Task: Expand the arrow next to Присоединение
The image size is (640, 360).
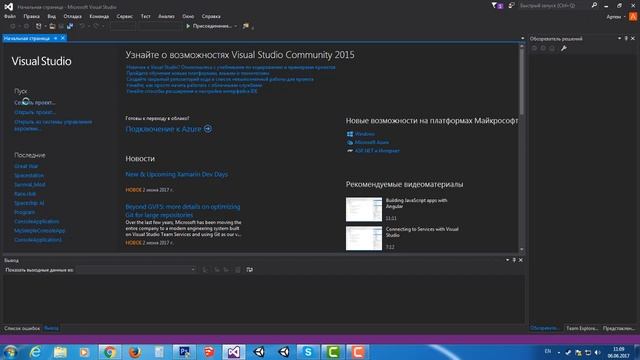Action: (x=236, y=26)
